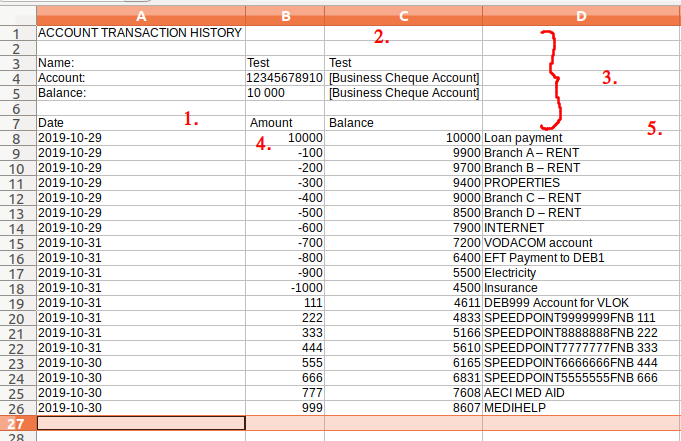This screenshot has width=681, height=441.
Task: Click the 8607 balance cell
Action: click(x=403, y=408)
